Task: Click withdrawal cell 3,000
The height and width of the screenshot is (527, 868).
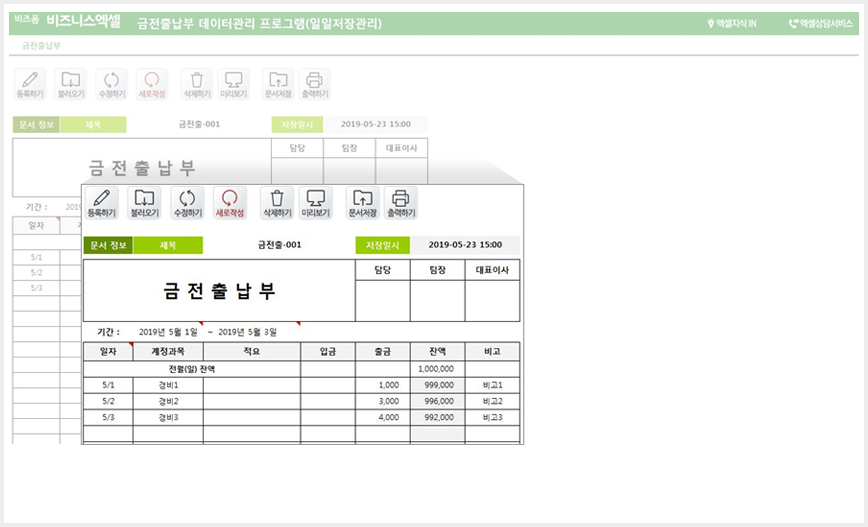Action: (383, 401)
